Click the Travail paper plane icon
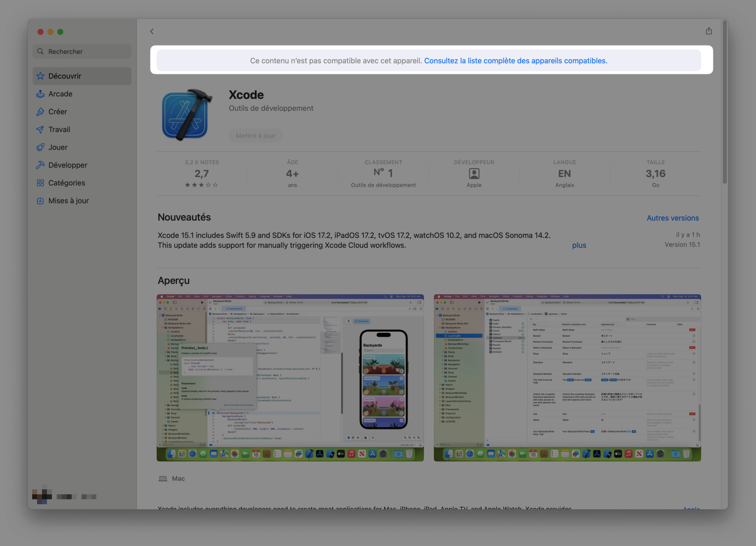The image size is (756, 546). [40, 129]
